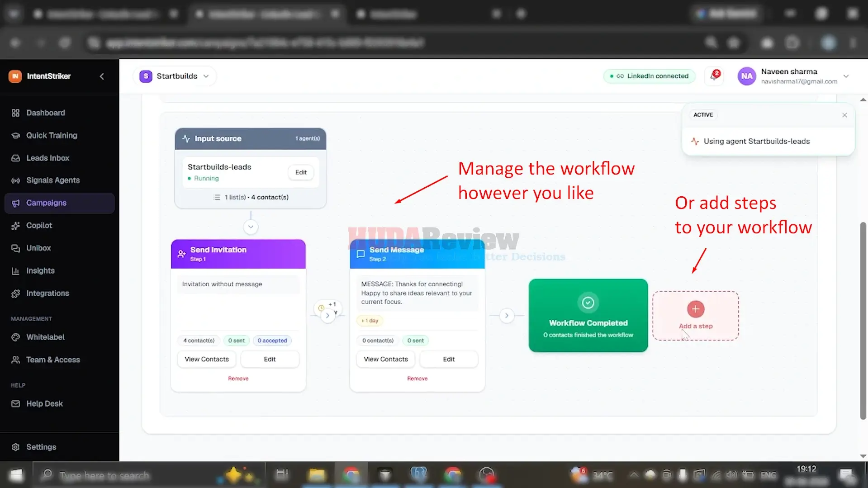Click the scrollbar up arrow
The width and height of the screenshot is (868, 488).
(863, 99)
